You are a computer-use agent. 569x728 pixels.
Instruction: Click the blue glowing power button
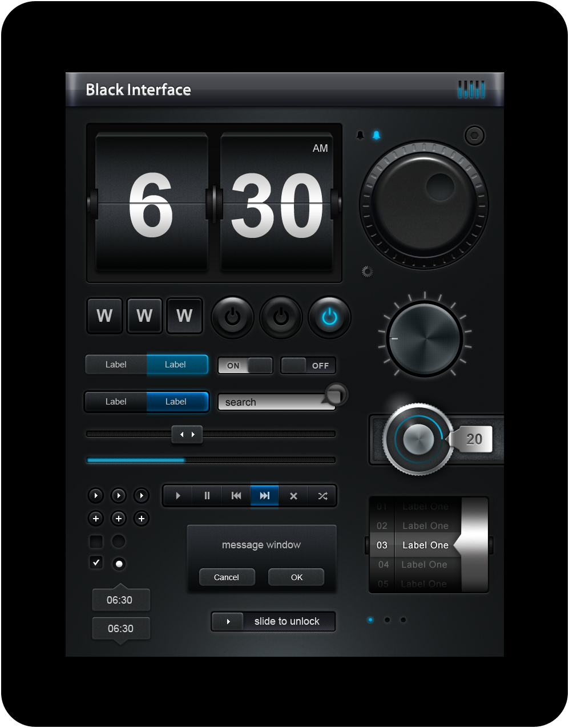pyautogui.click(x=329, y=317)
